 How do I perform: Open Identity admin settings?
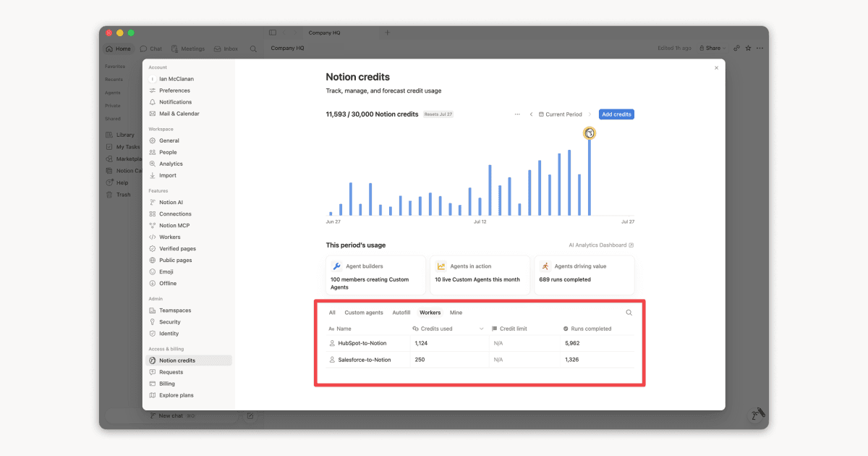[x=189, y=333]
